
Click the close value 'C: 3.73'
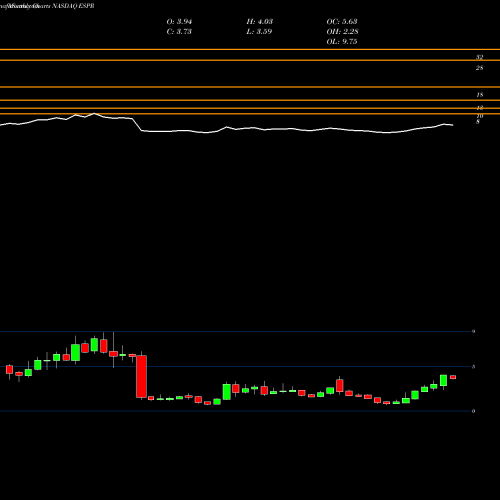(179, 32)
